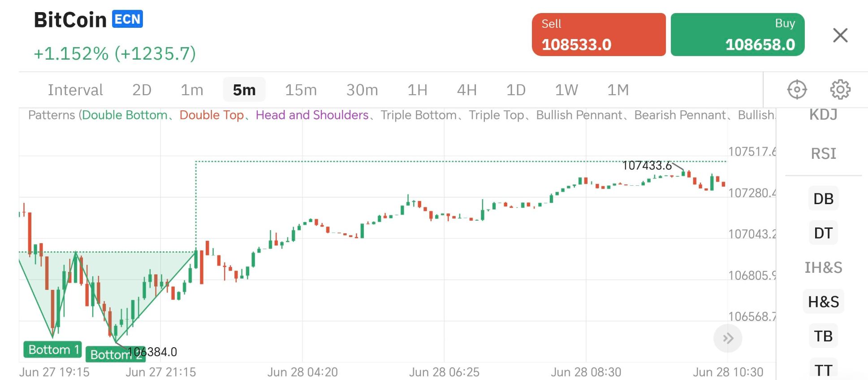
Task: Switch to the 1m interval
Action: [x=192, y=90]
